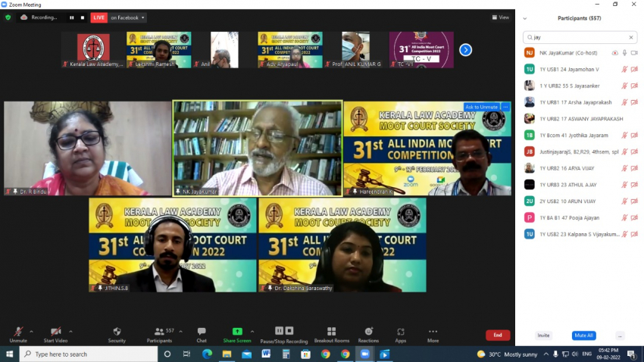Open the View layout menu
Image resolution: width=644 pixels, height=362 pixels.
point(500,17)
